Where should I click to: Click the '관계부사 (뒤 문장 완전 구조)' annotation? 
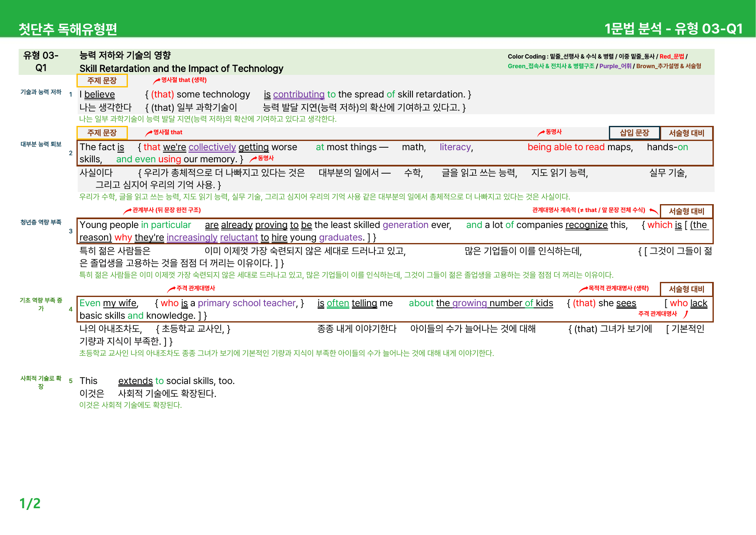click(x=162, y=210)
